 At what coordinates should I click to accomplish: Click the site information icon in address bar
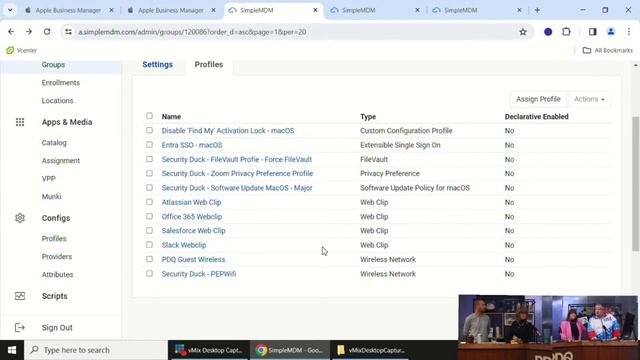(x=68, y=32)
